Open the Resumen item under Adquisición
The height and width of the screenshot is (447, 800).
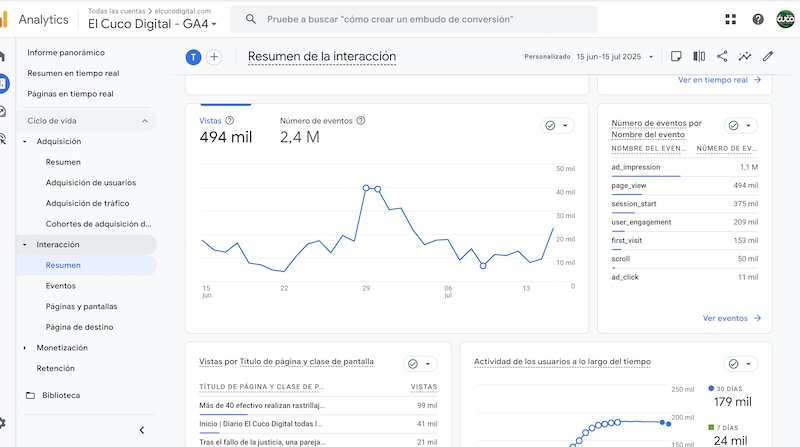click(63, 162)
